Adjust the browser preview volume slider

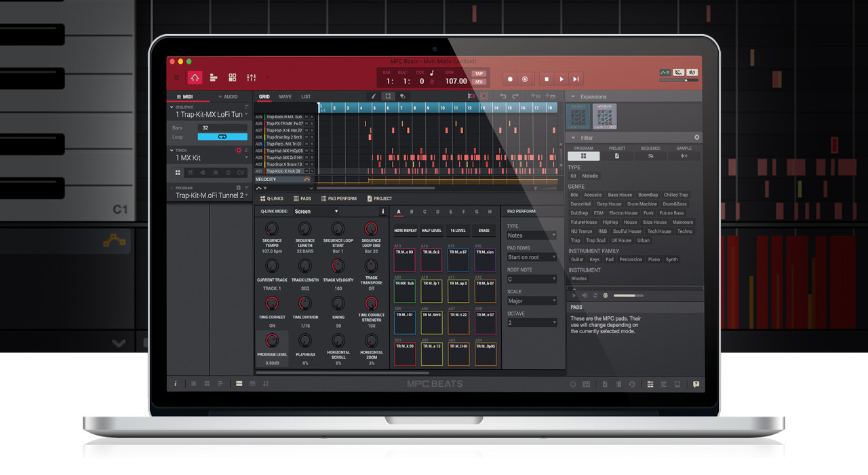[x=629, y=295]
